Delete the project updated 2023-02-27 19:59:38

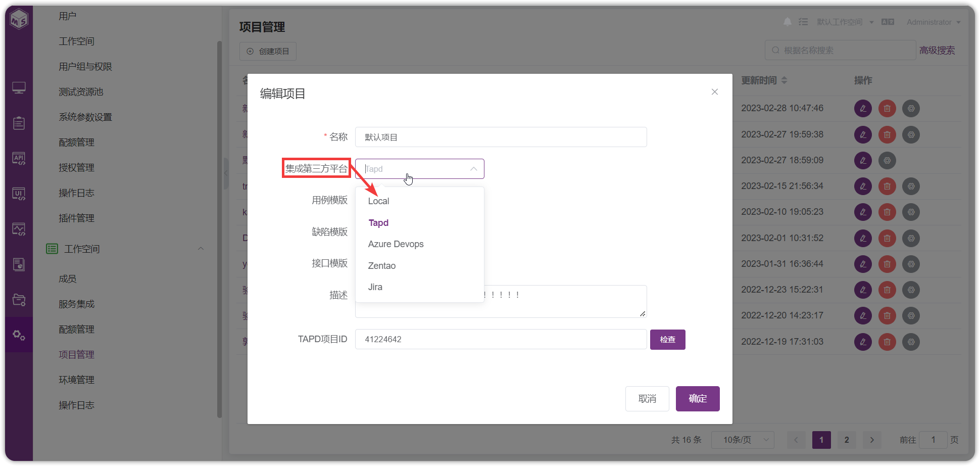click(887, 134)
